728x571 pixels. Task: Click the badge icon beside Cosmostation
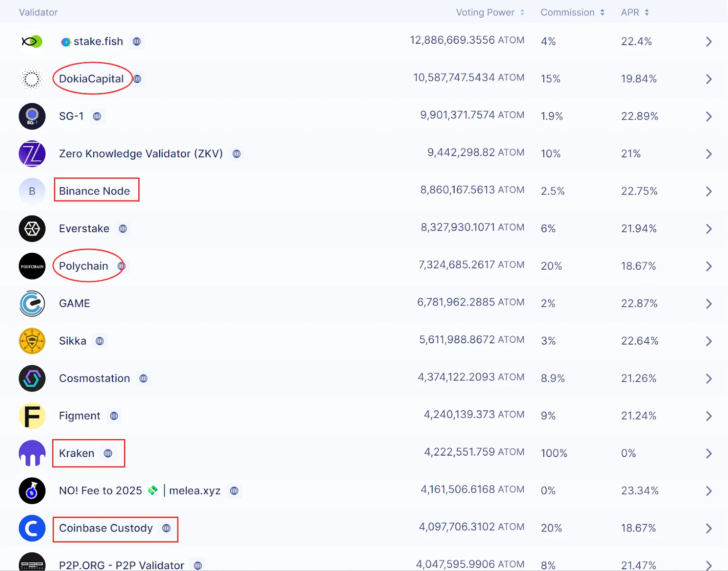143,378
